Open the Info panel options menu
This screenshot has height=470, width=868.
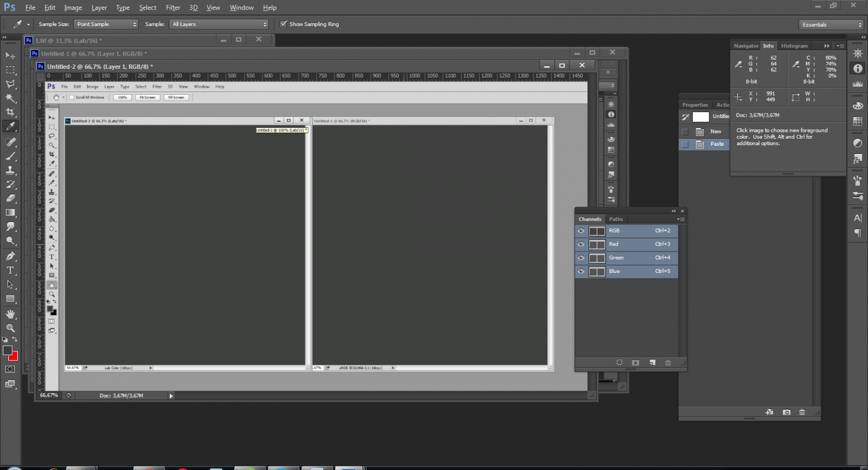840,46
